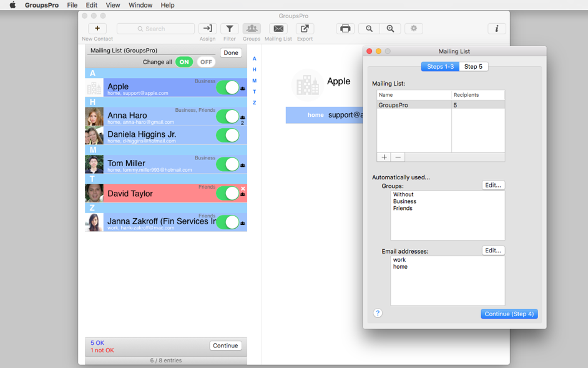Open the Window menu
Image resolution: width=588 pixels, height=368 pixels.
pos(140,5)
